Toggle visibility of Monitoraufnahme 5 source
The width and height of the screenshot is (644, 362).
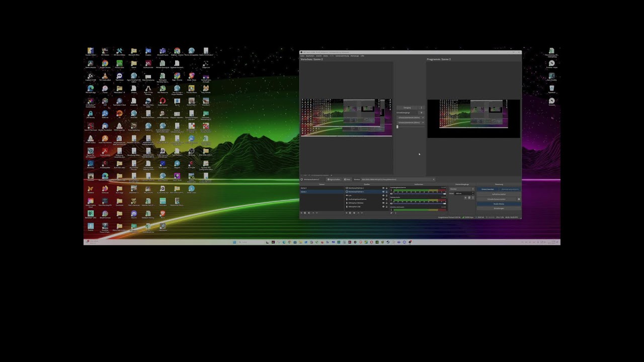click(383, 192)
